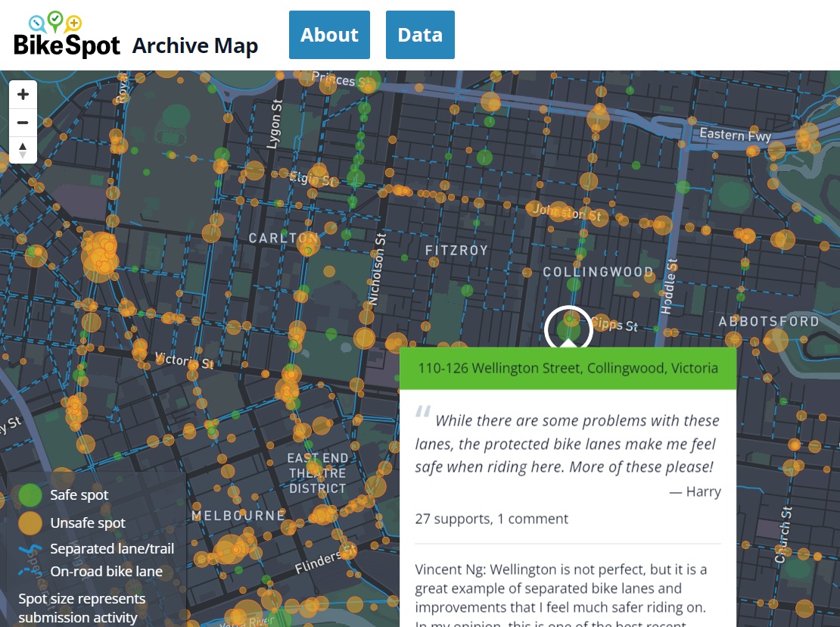
Task: Click the BikeSpot logo
Action: (x=67, y=35)
